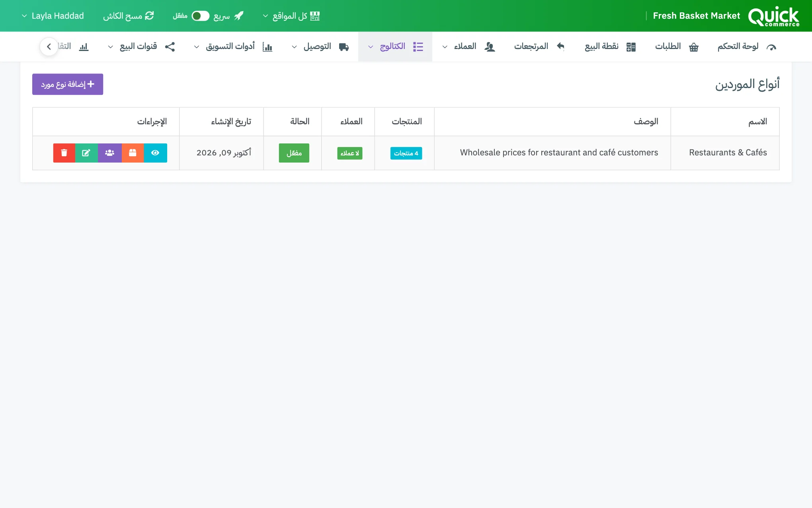Click the مفعّل status button in table row

pyautogui.click(x=294, y=153)
